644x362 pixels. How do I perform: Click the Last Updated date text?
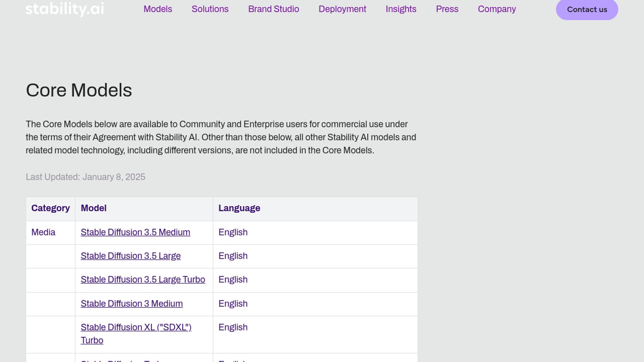pos(86,177)
